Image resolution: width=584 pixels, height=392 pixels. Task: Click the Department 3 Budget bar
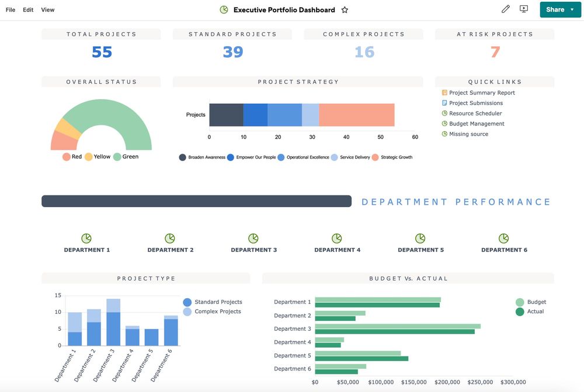398,326
